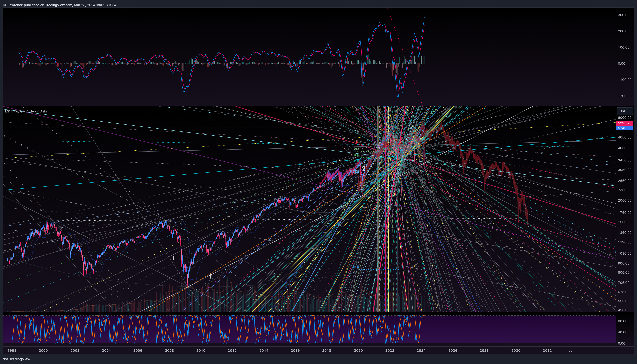Click the 2350.00 price scale label
This screenshot has height=364, width=637.
pyautogui.click(x=625, y=190)
